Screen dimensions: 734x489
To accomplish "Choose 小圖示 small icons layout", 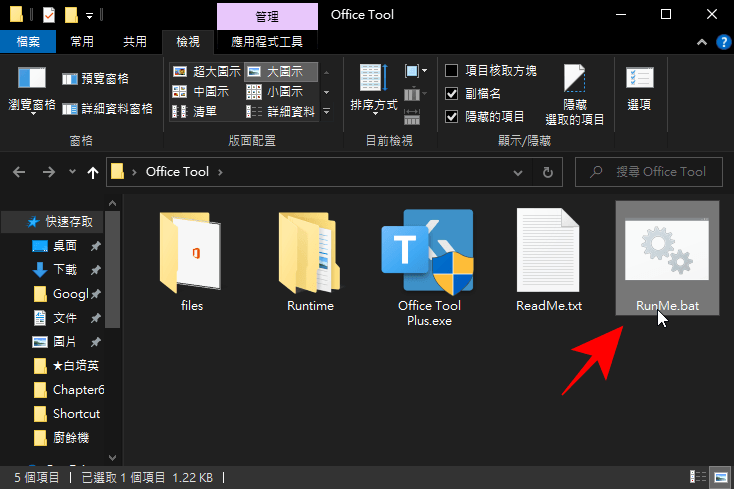I will tap(274, 92).
